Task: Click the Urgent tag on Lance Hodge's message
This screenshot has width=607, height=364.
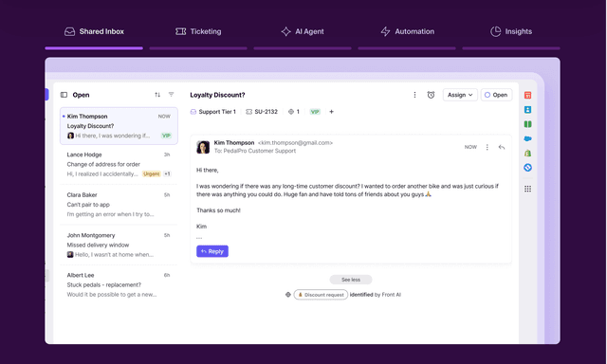Action: 152,174
